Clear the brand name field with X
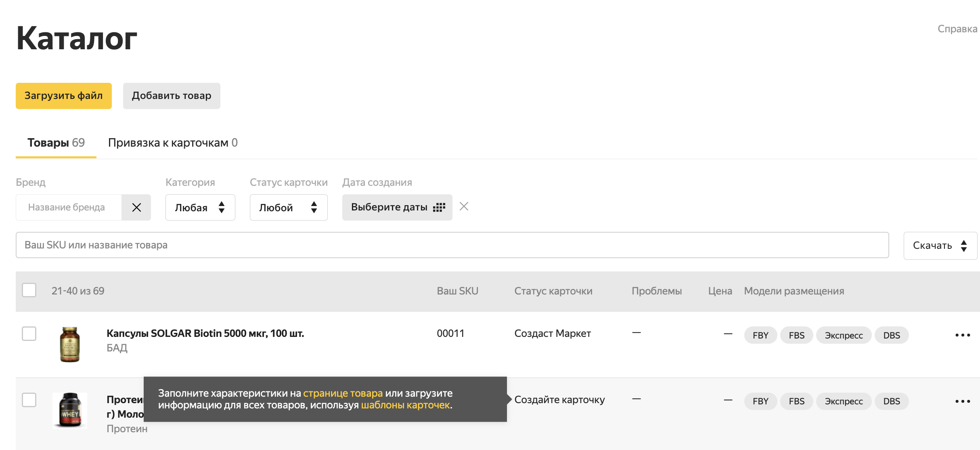The width and height of the screenshot is (980, 450). (x=136, y=207)
